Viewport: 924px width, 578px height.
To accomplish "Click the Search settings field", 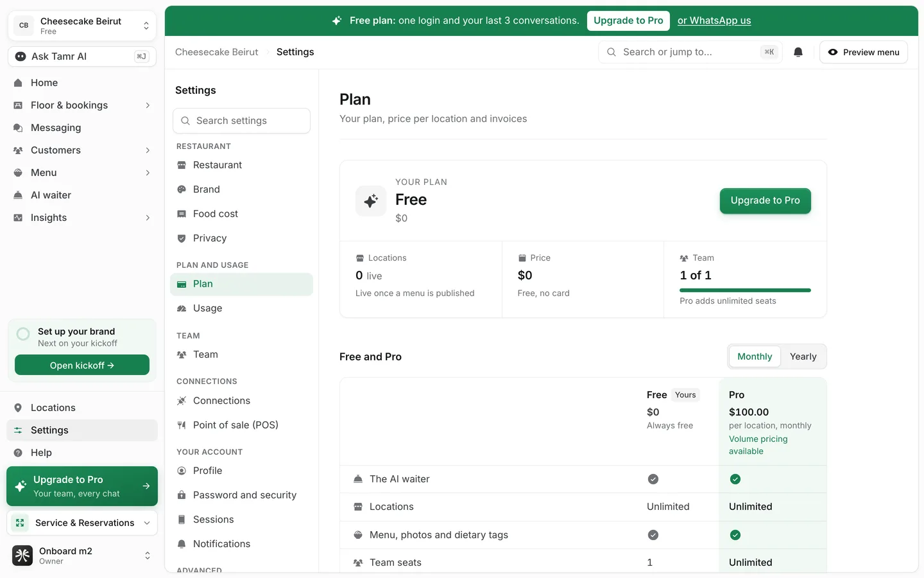I will click(x=241, y=121).
